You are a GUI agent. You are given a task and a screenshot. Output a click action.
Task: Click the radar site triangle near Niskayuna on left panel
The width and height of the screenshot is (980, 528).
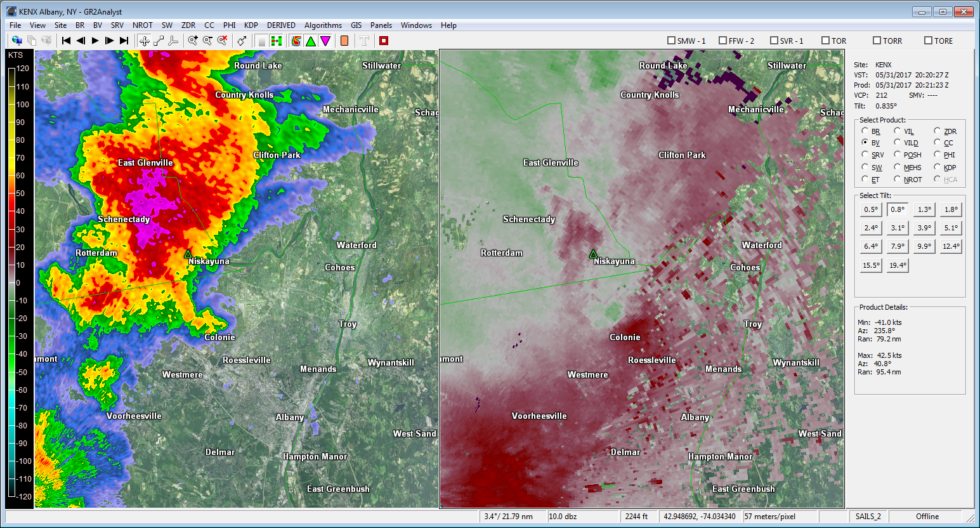(x=188, y=253)
